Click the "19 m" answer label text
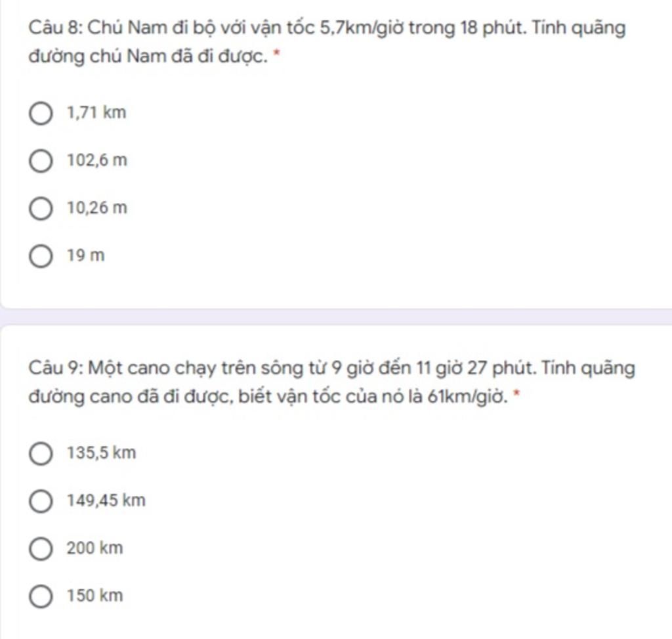Image resolution: width=672 pixels, height=639 pixels. 85,256
